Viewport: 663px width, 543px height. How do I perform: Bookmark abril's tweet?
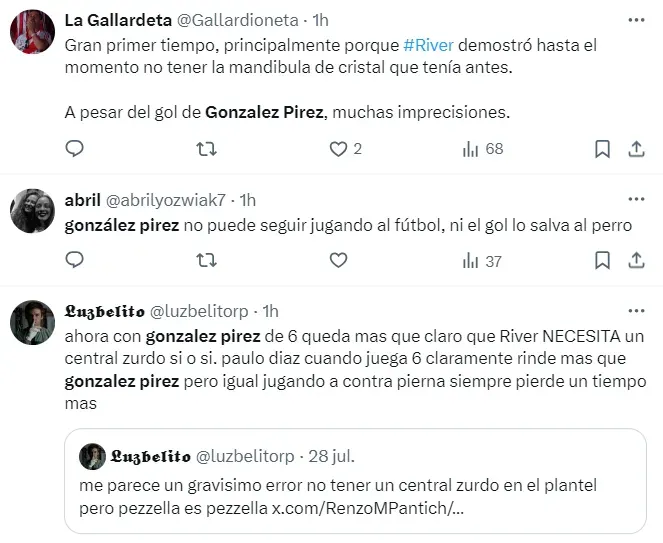pyautogui.click(x=602, y=260)
